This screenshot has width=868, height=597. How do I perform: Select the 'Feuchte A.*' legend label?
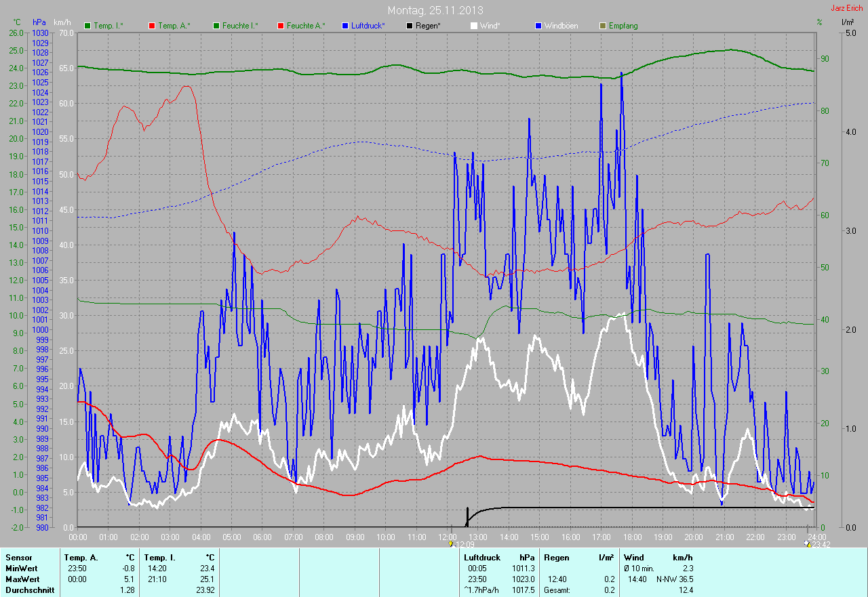tap(306, 26)
